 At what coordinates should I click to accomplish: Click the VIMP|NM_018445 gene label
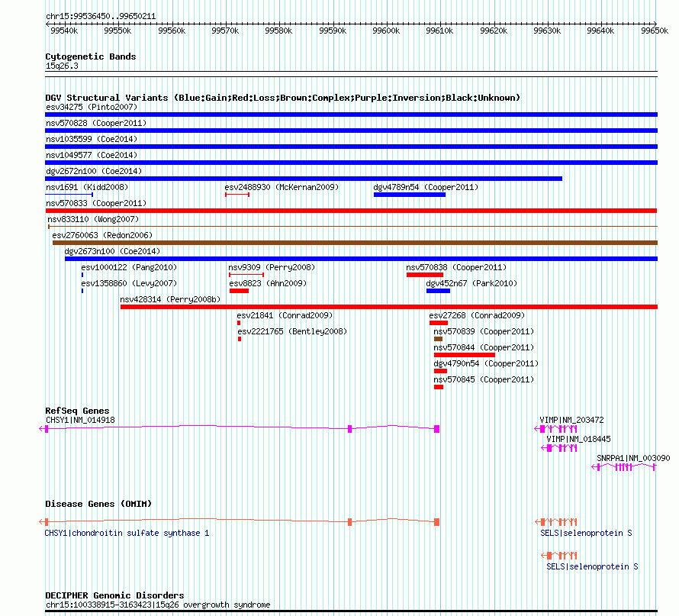coord(578,439)
